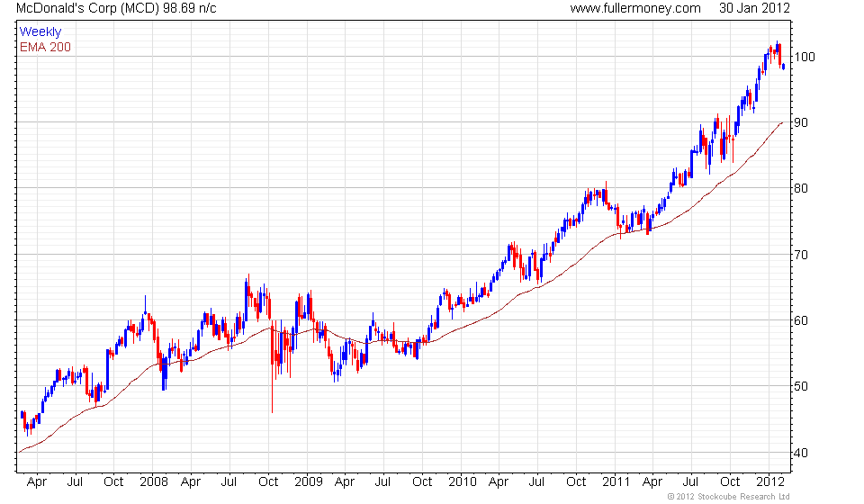Click the 70 price axis label
The height and width of the screenshot is (504, 864).
(x=801, y=255)
